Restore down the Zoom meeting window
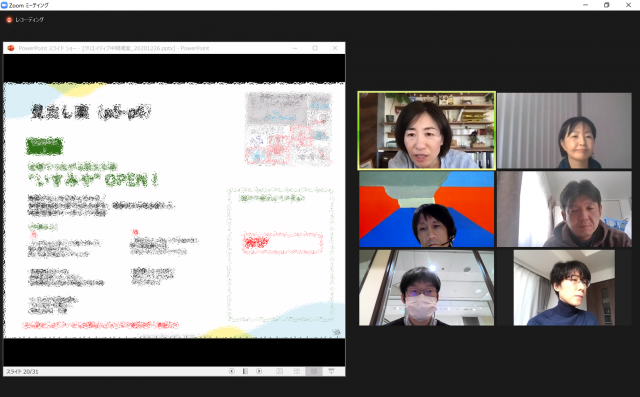This screenshot has height=397, width=640. tap(607, 5)
